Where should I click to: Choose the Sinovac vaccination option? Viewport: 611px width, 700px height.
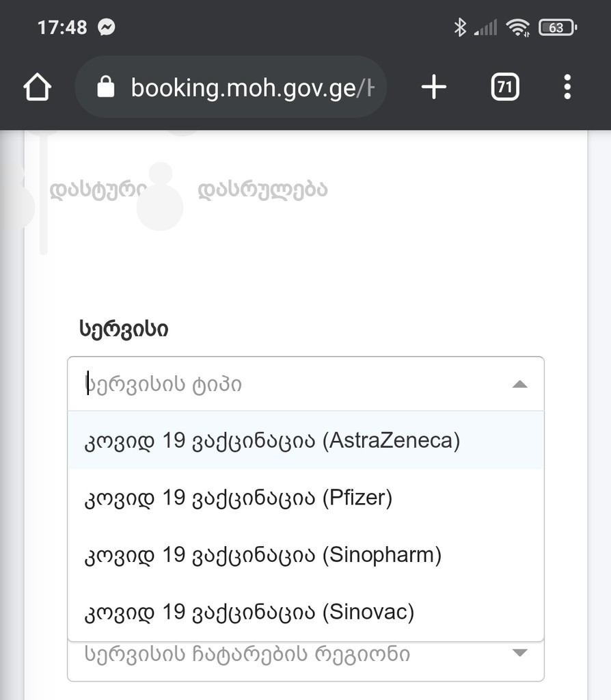pos(249,611)
